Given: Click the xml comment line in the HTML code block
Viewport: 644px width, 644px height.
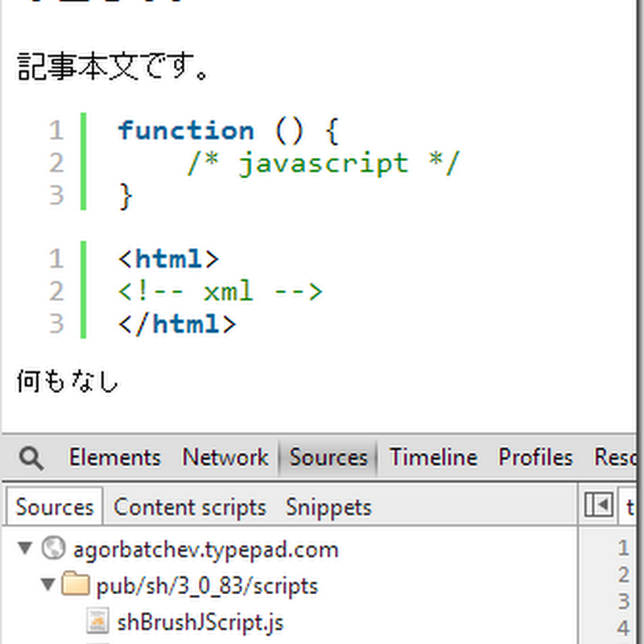Looking at the screenshot, I should [220, 291].
